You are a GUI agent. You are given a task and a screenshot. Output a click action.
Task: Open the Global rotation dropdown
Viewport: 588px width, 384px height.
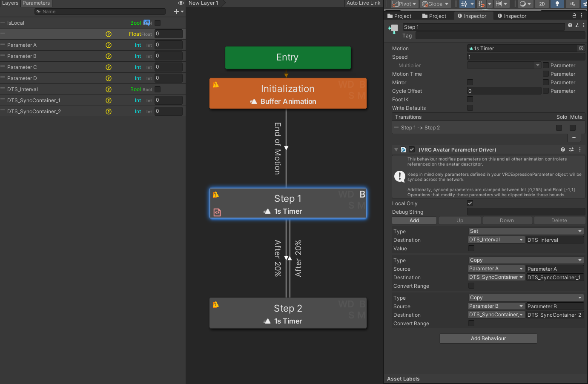click(435, 4)
